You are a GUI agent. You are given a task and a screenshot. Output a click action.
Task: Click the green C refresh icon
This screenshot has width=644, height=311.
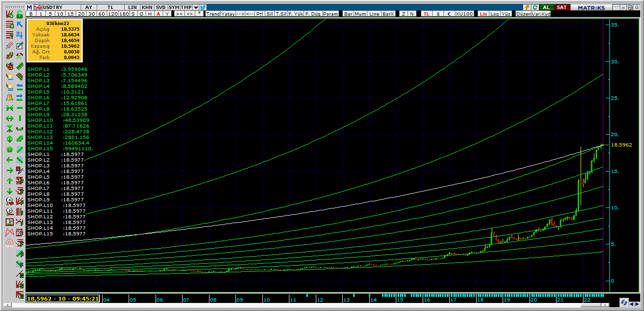(535, 8)
